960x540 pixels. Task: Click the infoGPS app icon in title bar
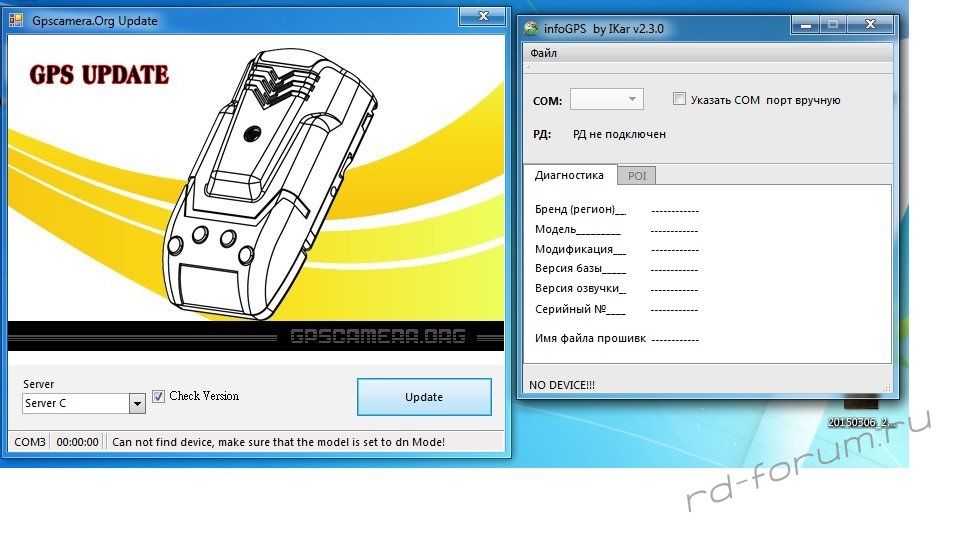click(x=532, y=28)
